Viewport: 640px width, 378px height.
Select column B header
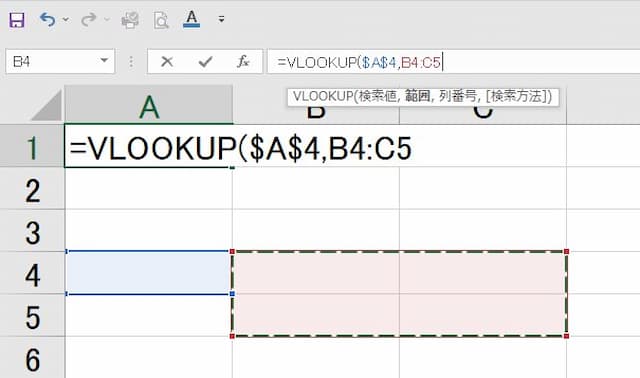click(x=316, y=114)
